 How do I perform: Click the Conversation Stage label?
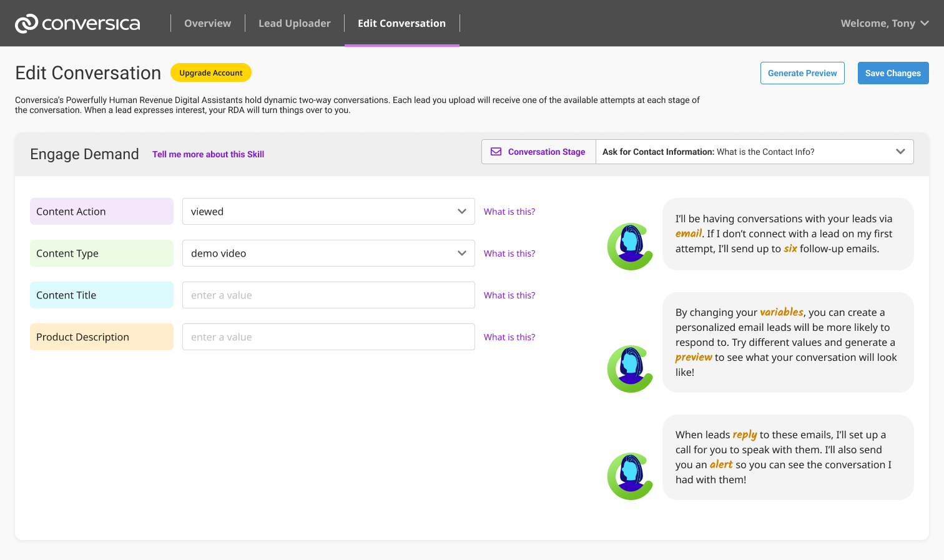tap(546, 152)
